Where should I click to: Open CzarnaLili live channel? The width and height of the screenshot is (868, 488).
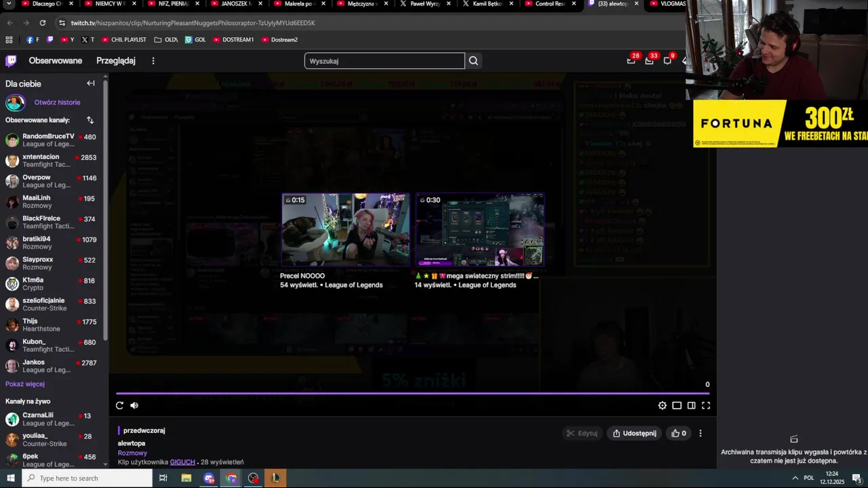tap(52, 419)
